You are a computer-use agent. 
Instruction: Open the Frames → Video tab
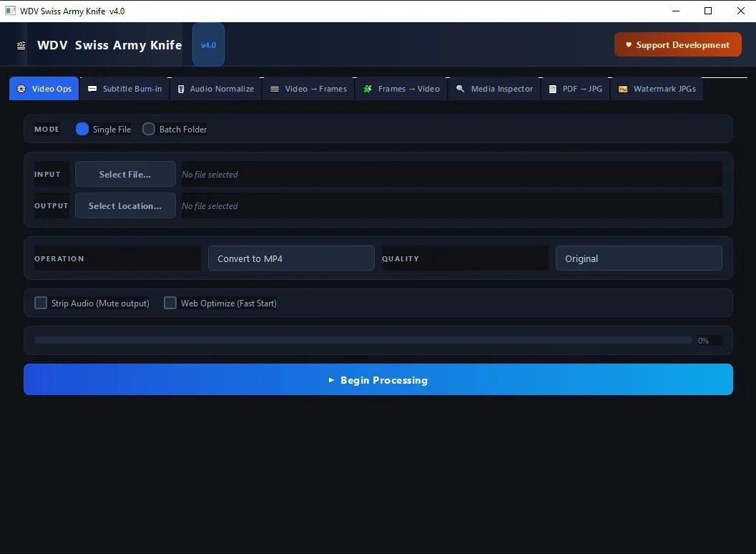click(x=401, y=89)
